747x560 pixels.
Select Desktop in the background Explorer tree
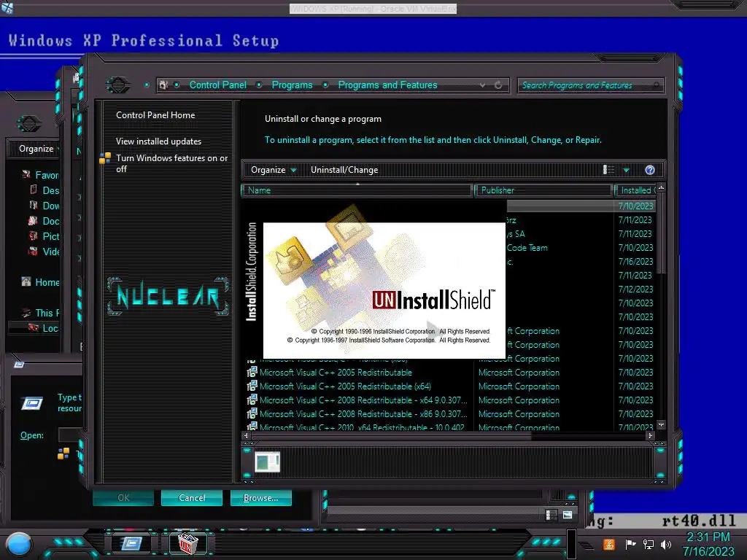coord(46,190)
